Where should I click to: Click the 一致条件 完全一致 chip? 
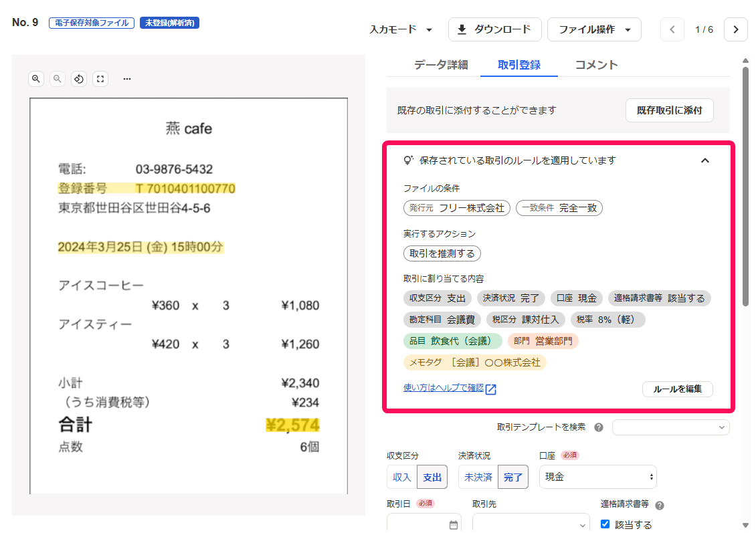point(559,208)
